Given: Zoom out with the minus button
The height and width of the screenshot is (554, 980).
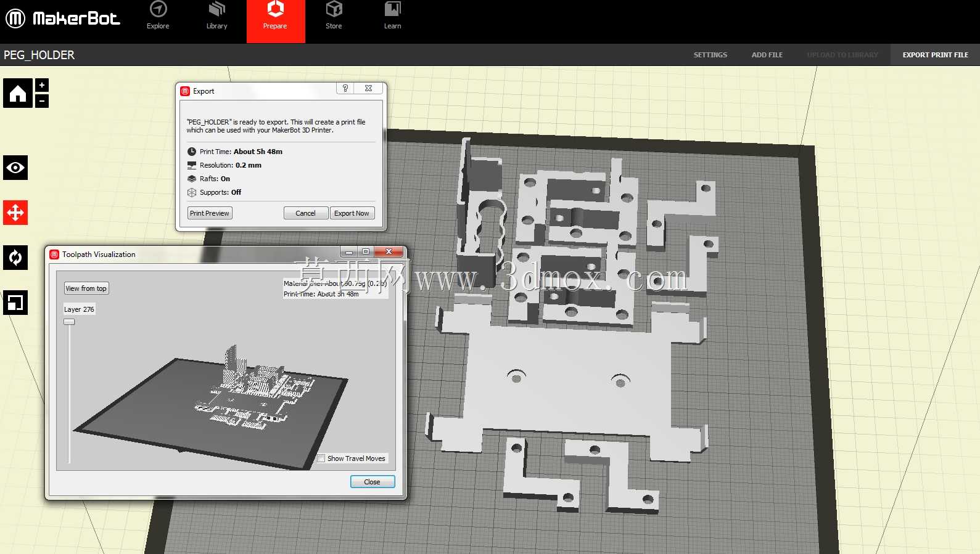Looking at the screenshot, I should coord(42,100).
